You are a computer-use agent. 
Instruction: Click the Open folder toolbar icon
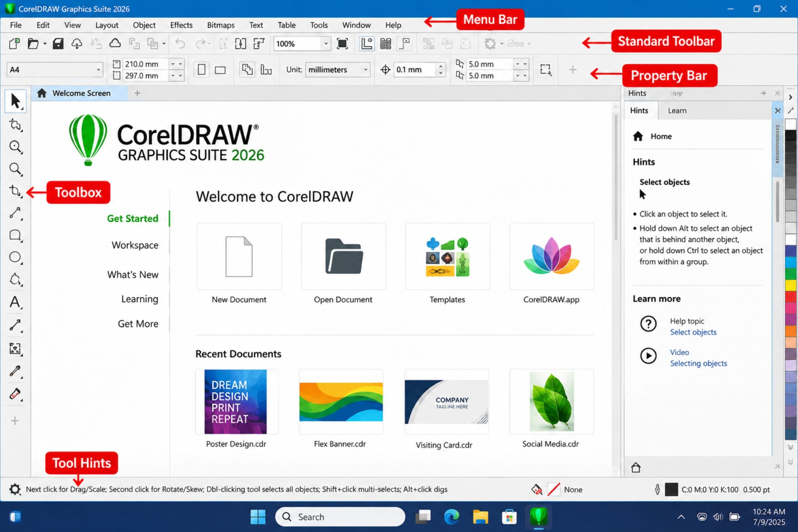click(x=33, y=43)
